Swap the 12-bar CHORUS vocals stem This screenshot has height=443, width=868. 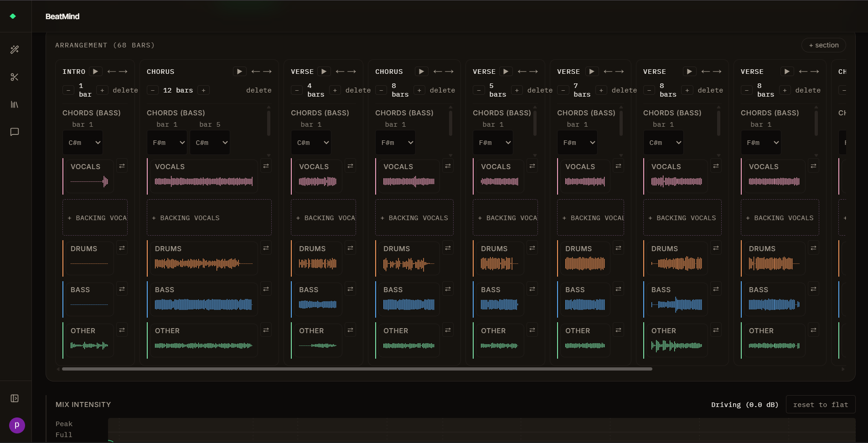(x=266, y=166)
